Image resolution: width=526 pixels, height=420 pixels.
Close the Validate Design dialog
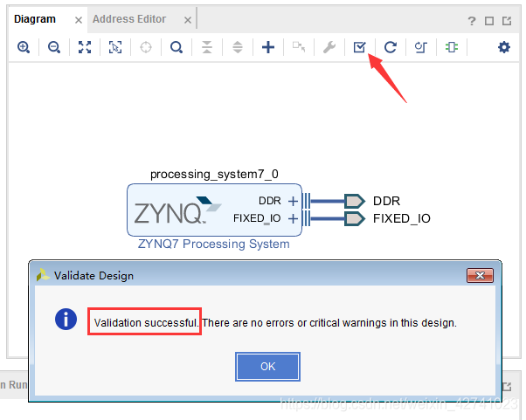click(x=480, y=276)
